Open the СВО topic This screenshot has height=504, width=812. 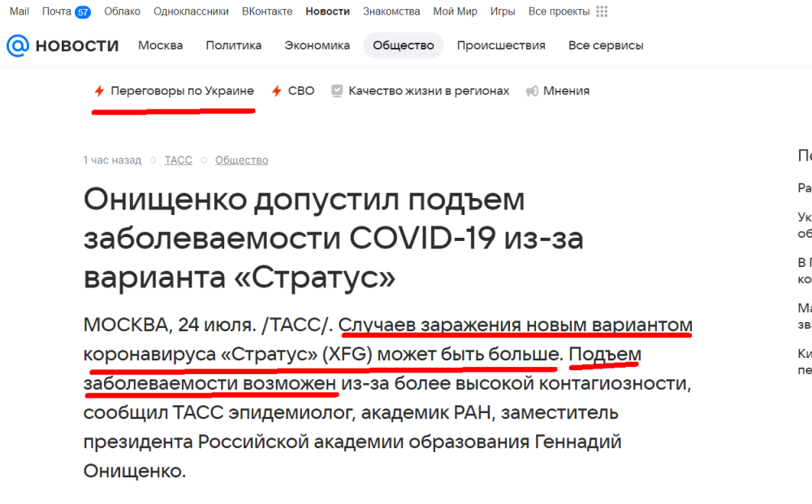(x=301, y=91)
